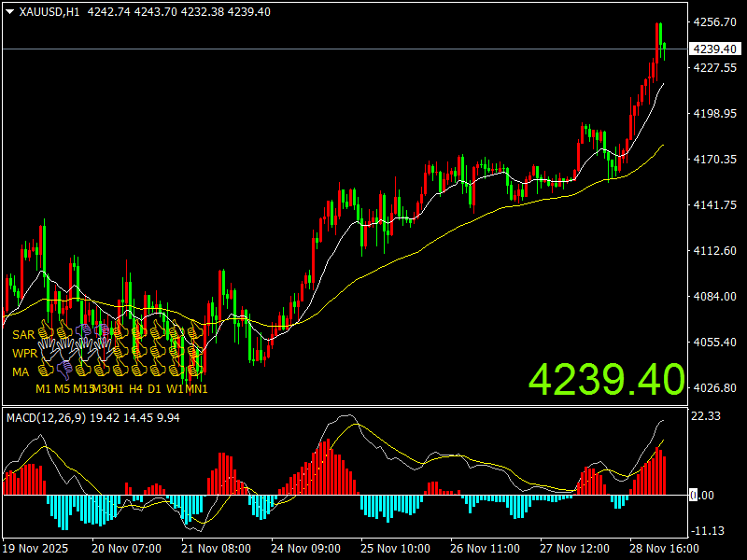Image resolution: width=747 pixels, height=560 pixels.
Task: Select the SAR indicator row label
Action: point(22,334)
